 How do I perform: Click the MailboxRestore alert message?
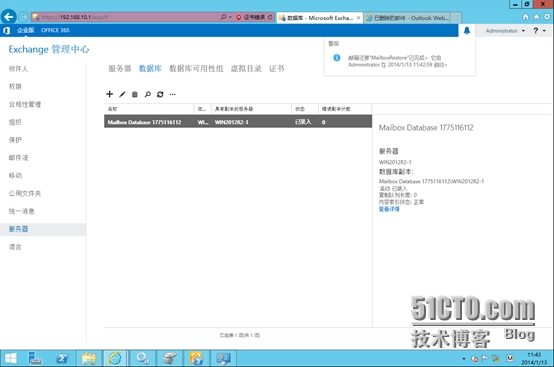click(397, 61)
